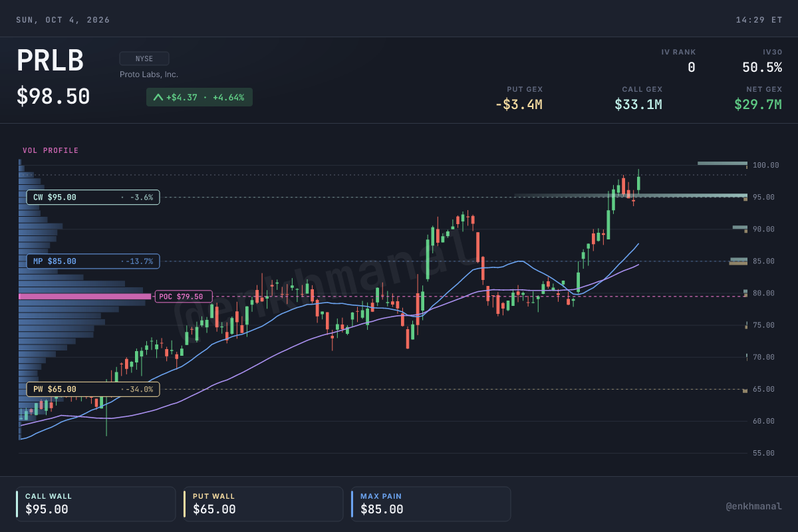Select the PRLB ticker symbol
Viewport: 798px width, 532px height.
click(x=51, y=61)
